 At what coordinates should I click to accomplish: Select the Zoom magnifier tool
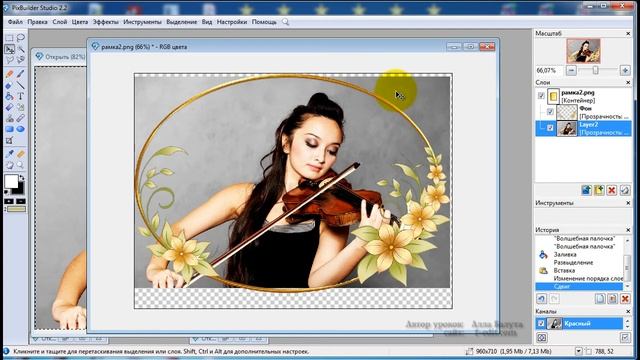pyautogui.click(x=20, y=165)
